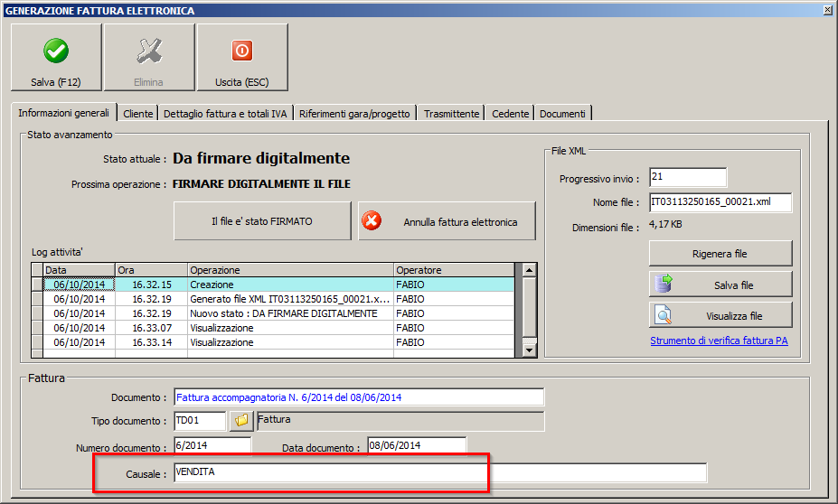
Task: Click the red power Uscita icon
Action: (x=242, y=51)
